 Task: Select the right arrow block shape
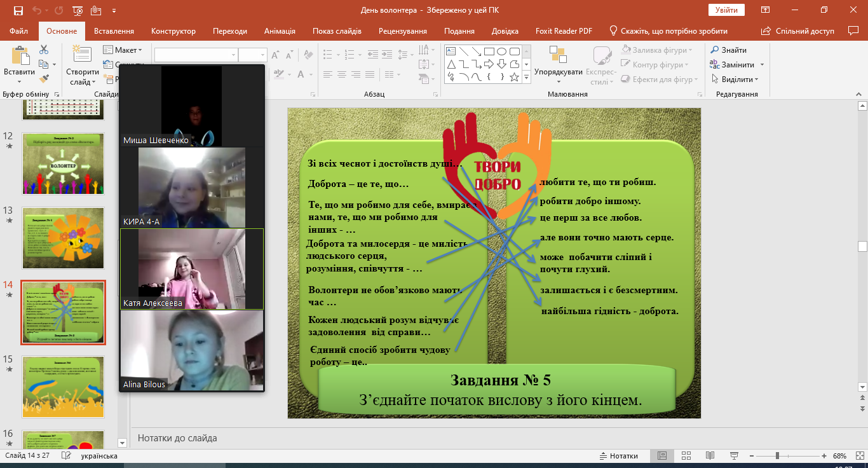coord(489,64)
